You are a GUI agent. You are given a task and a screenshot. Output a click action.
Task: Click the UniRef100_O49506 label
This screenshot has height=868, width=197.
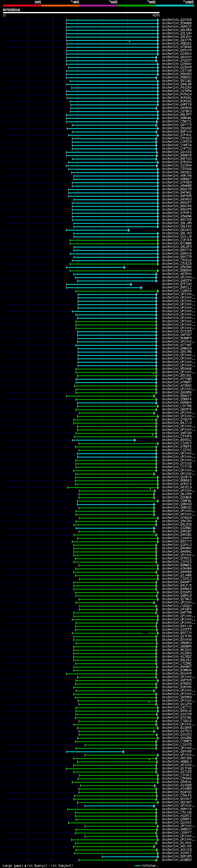[177, 108]
